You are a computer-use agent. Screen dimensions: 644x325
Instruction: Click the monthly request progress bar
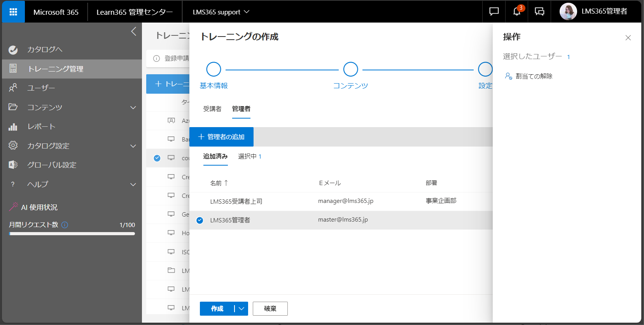tap(72, 234)
